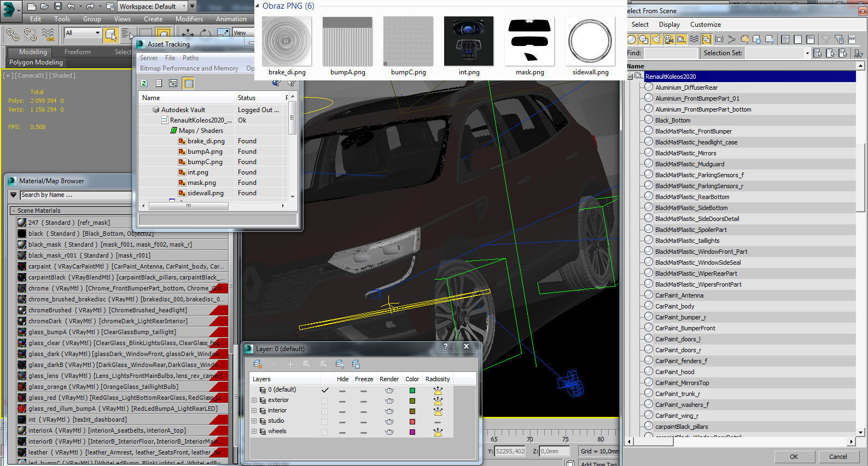Click the Polygon Modeling panel button

click(36, 62)
